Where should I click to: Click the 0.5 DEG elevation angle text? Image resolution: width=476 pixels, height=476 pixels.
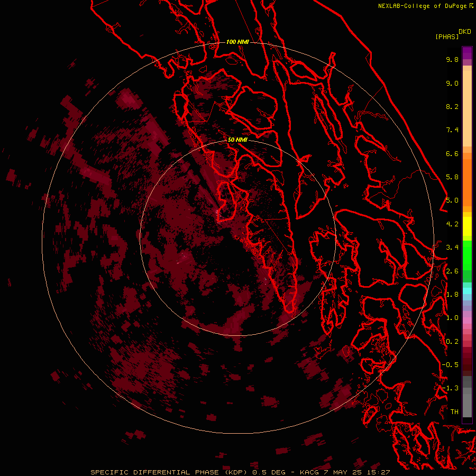[x=269, y=472]
